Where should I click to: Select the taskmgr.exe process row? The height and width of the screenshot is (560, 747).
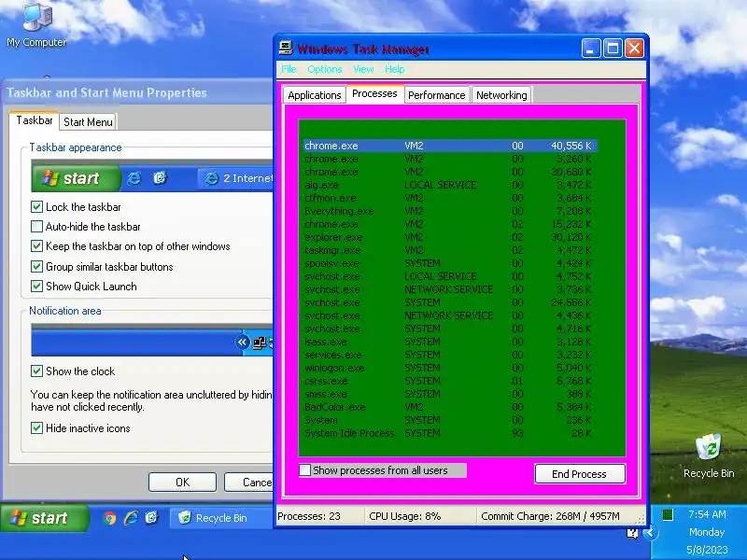click(x=450, y=250)
